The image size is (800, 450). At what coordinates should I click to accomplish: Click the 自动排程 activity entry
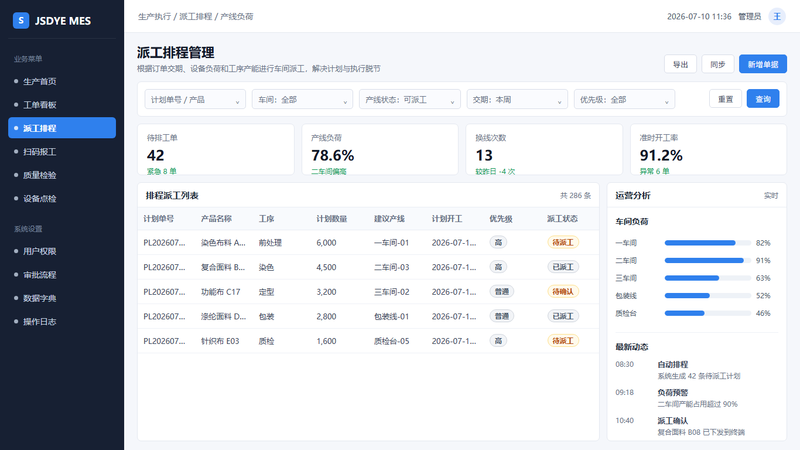(x=697, y=370)
